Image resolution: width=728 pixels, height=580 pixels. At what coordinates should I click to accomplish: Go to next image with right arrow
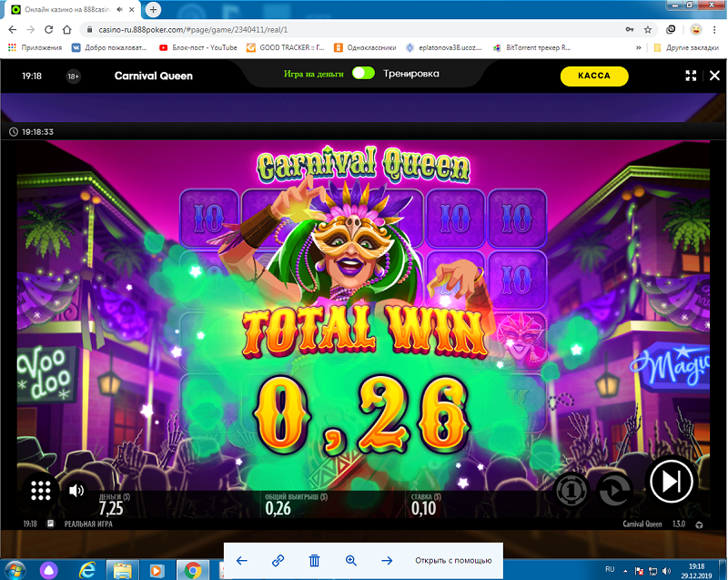pos(387,561)
